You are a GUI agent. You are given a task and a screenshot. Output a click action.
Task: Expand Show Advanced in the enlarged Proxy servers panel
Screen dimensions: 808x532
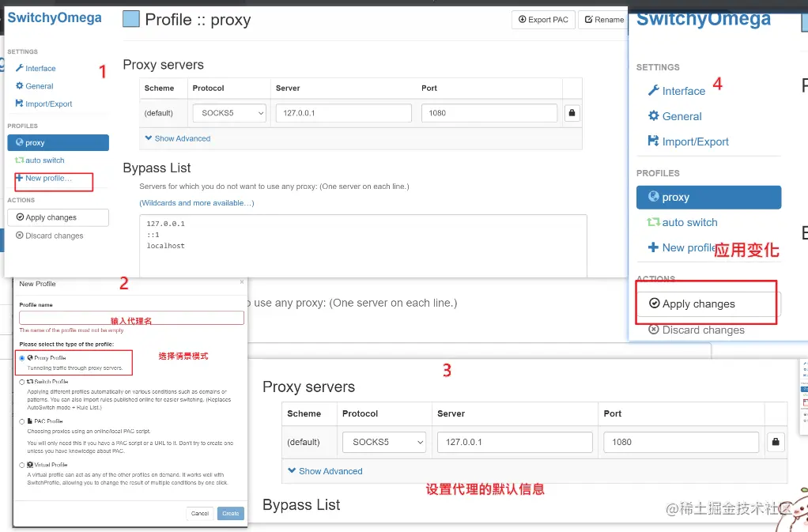[x=325, y=471]
